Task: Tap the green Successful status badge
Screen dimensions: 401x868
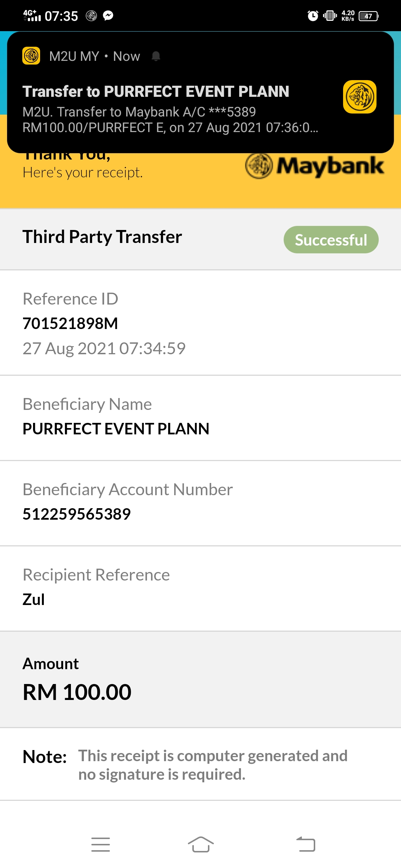Action: point(331,240)
